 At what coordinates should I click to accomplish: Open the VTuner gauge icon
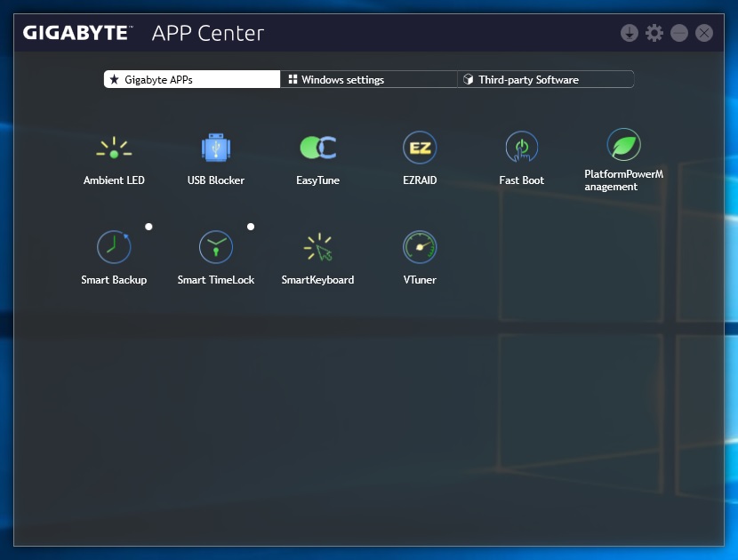[420, 247]
